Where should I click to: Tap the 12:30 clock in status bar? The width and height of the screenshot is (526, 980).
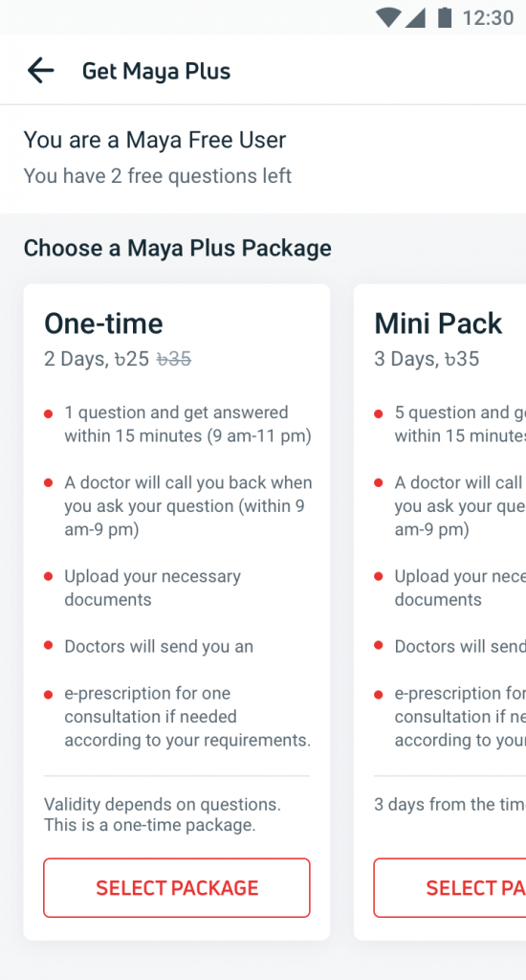pos(488,18)
